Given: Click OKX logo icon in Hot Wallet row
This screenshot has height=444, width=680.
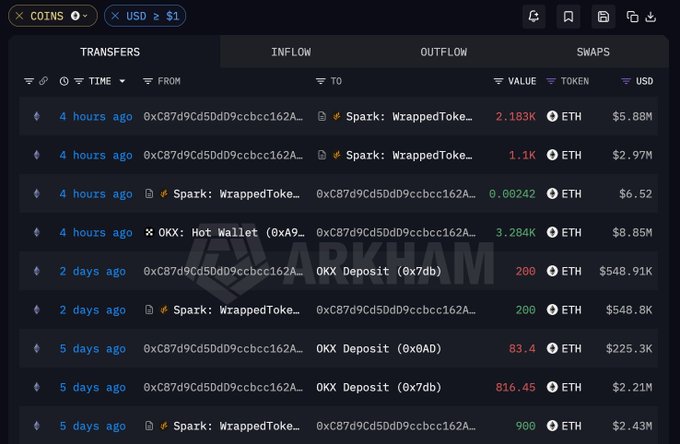Looking at the screenshot, I should [x=149, y=232].
